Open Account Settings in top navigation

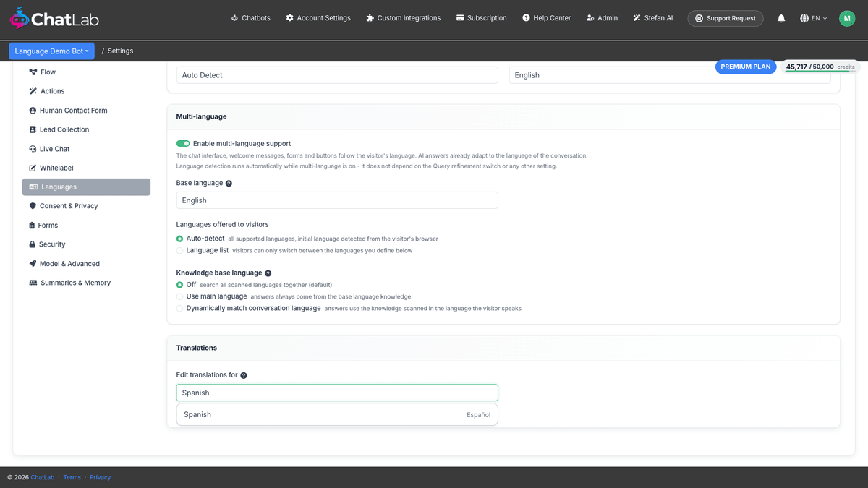(x=318, y=18)
